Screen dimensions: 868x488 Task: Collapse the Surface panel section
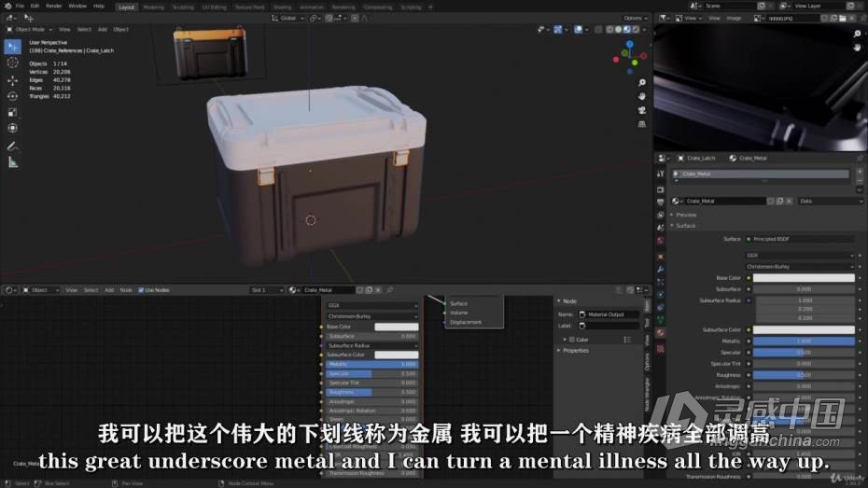click(685, 226)
